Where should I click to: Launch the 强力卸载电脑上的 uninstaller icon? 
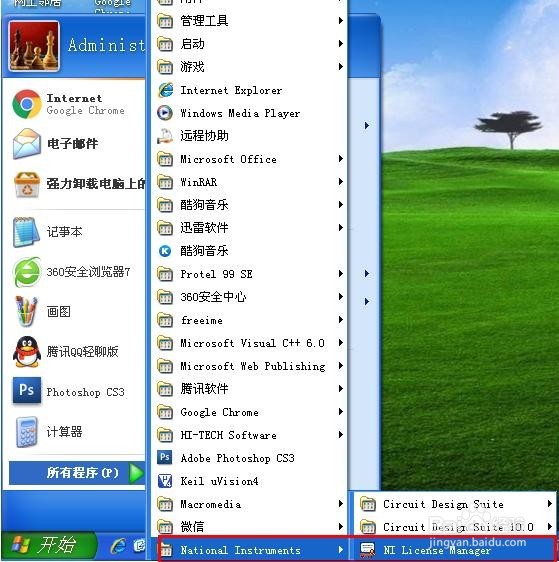tap(27, 185)
